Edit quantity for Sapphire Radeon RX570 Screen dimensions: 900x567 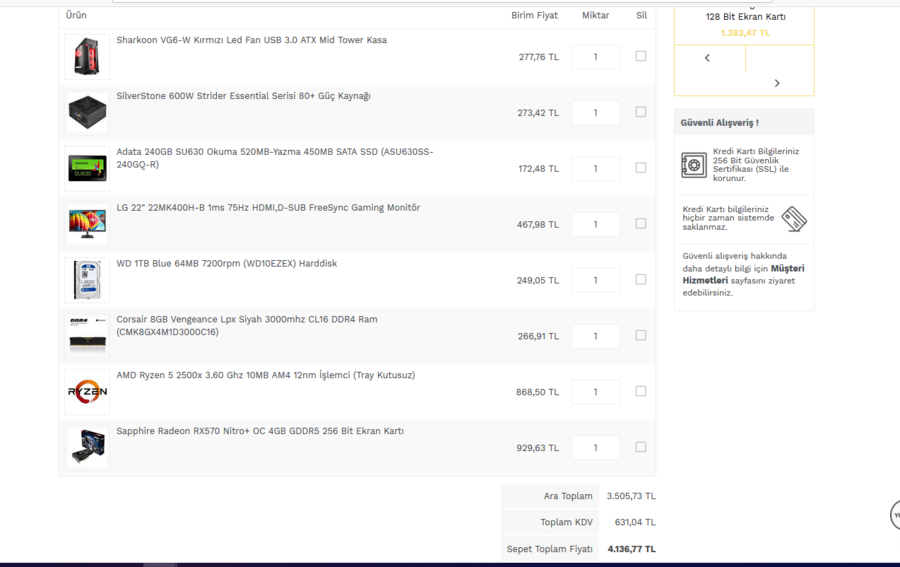pos(595,448)
